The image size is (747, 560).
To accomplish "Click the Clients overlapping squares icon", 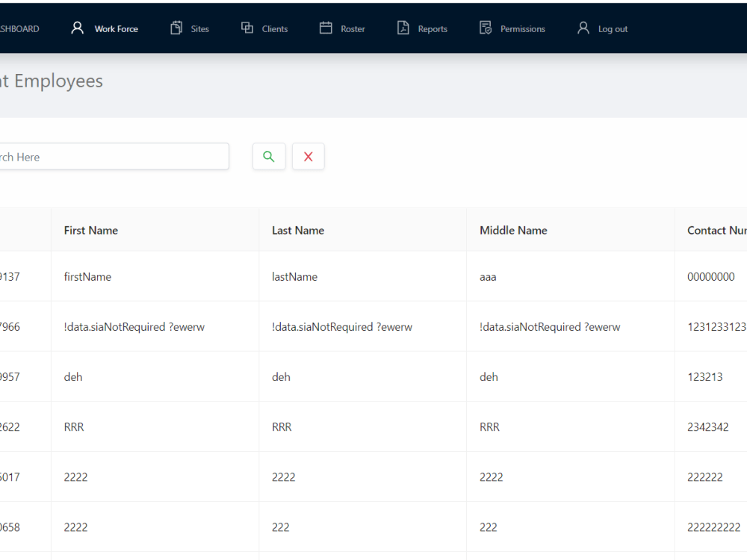I will [x=247, y=28].
